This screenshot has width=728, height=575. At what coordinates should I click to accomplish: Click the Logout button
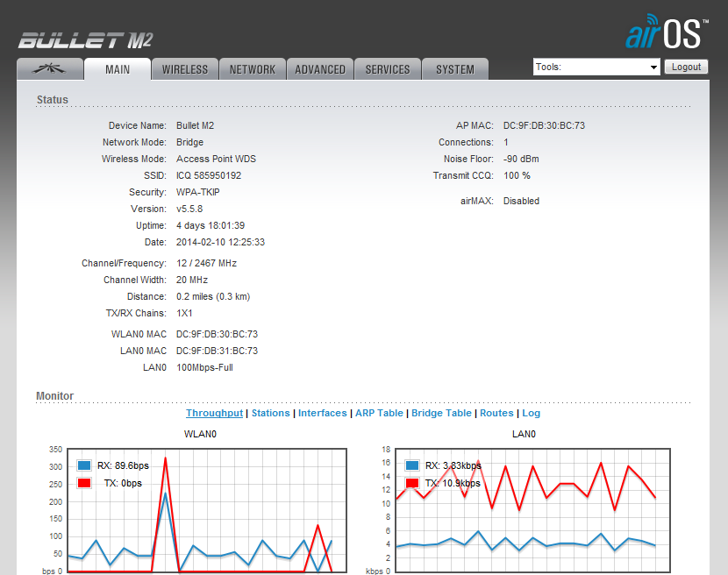(x=686, y=67)
